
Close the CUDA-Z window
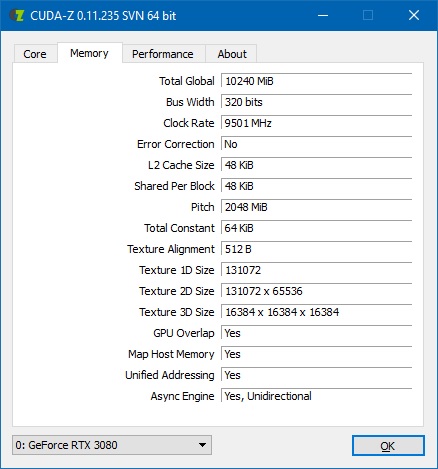pyautogui.click(x=414, y=15)
